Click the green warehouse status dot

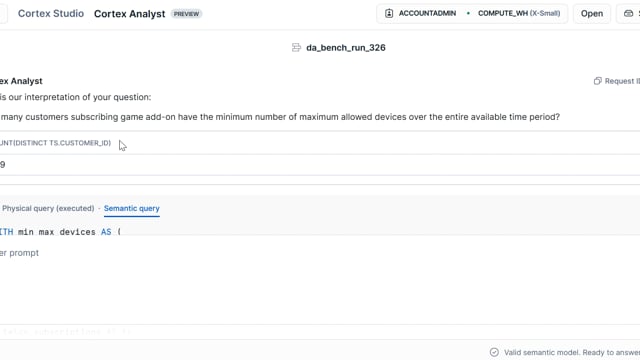coord(468,13)
